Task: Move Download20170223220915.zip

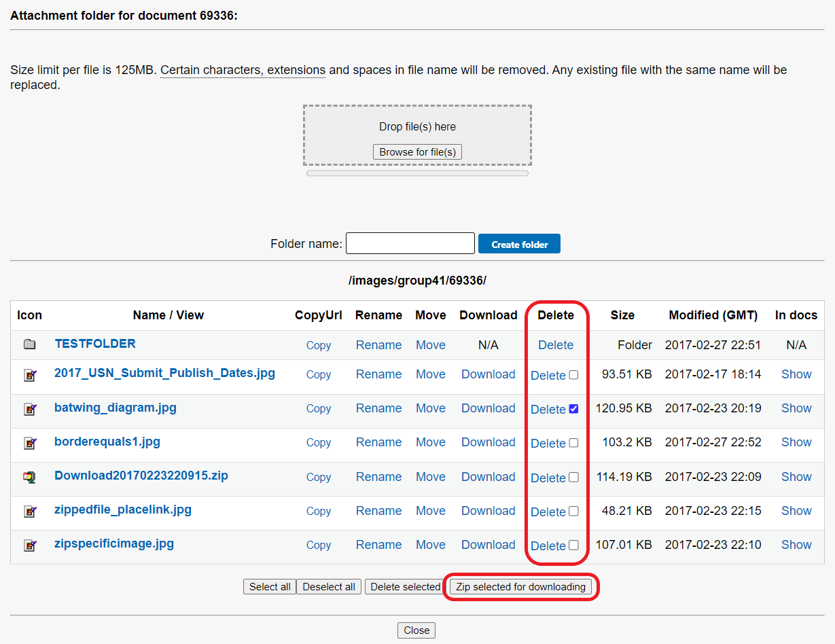Action: click(431, 477)
